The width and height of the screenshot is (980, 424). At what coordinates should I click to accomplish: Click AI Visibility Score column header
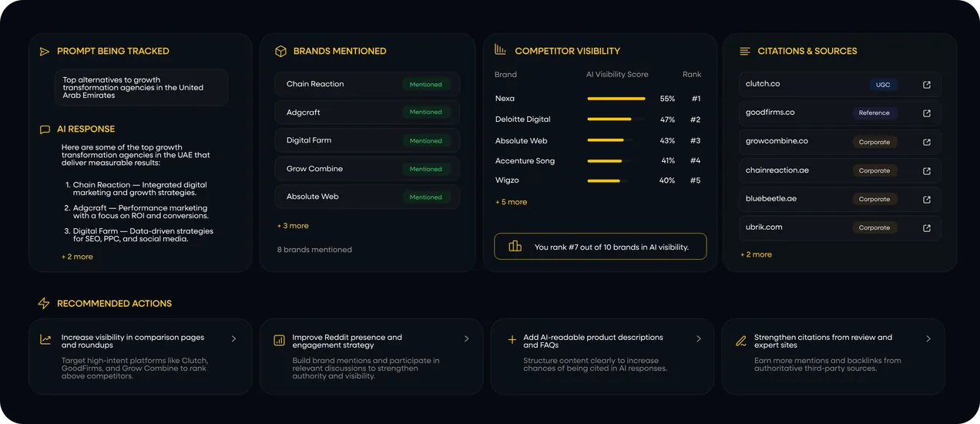[x=617, y=75]
